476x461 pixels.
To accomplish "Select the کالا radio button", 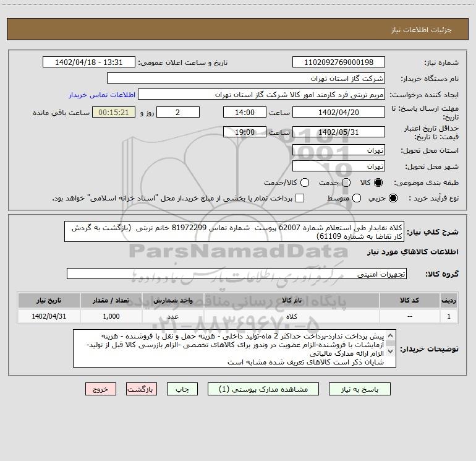I will tap(378, 183).
